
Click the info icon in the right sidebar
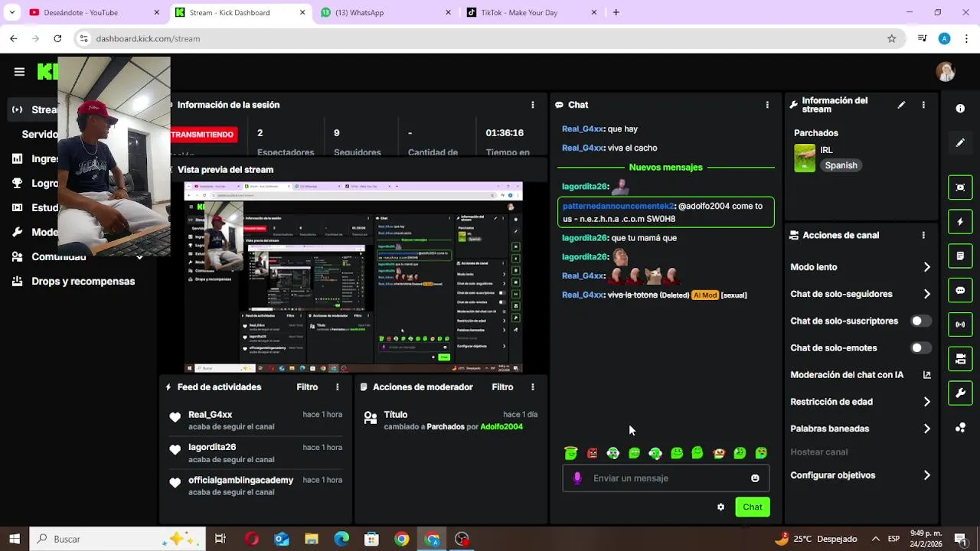[960, 109]
